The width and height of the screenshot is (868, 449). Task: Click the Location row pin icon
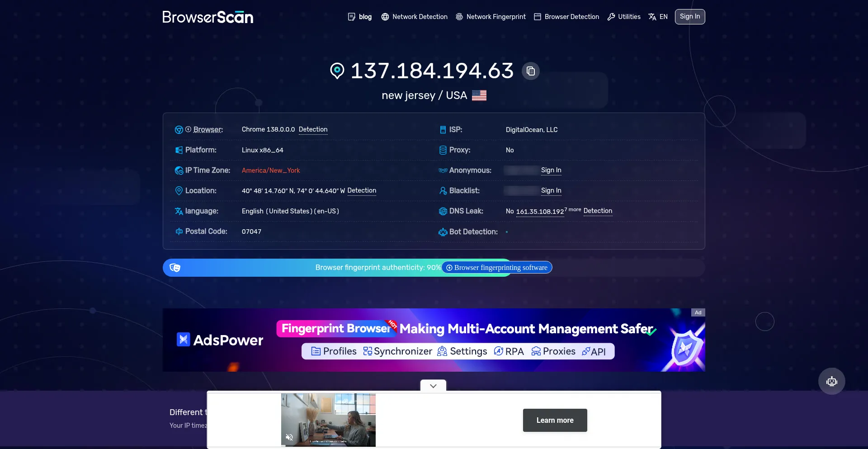click(x=179, y=191)
